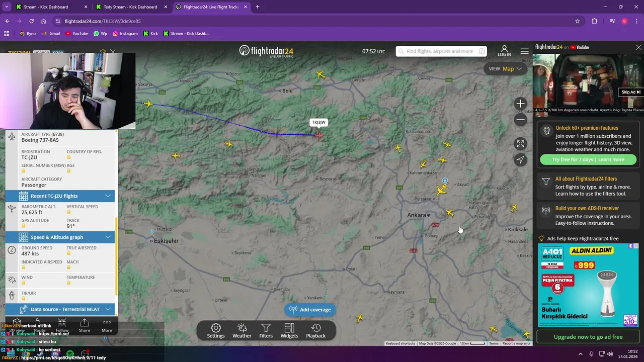Click Add coverage button
This screenshot has height=362, width=644.
pos(310,310)
